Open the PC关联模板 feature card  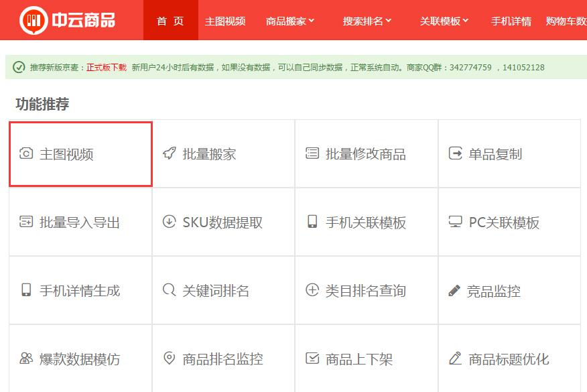(x=509, y=222)
